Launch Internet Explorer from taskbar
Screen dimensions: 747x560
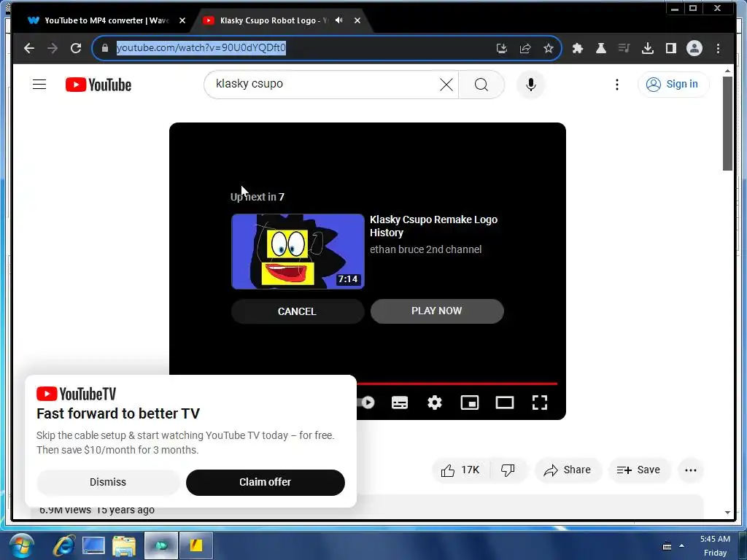63,545
